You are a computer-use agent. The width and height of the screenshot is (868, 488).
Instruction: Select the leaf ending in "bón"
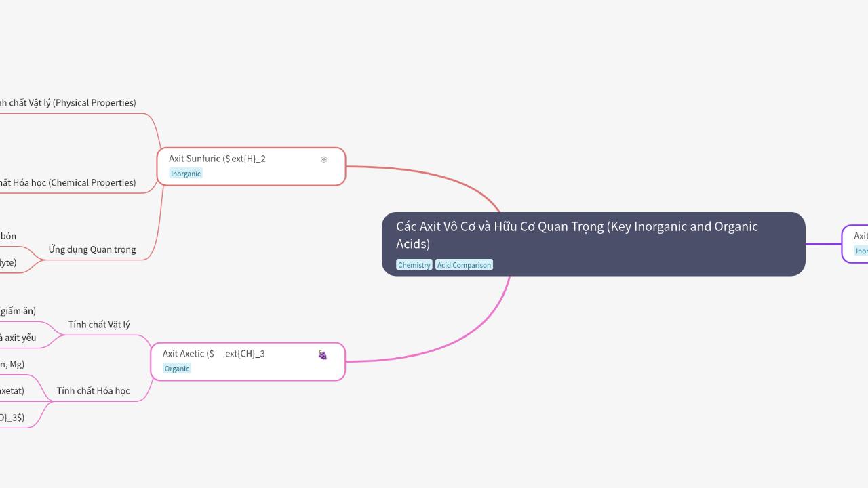pos(8,236)
